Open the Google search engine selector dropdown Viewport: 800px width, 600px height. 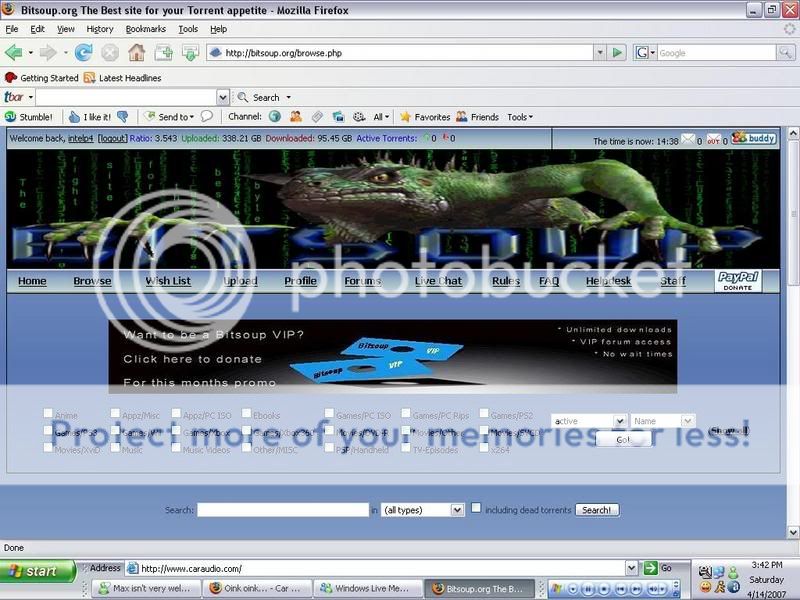645,53
